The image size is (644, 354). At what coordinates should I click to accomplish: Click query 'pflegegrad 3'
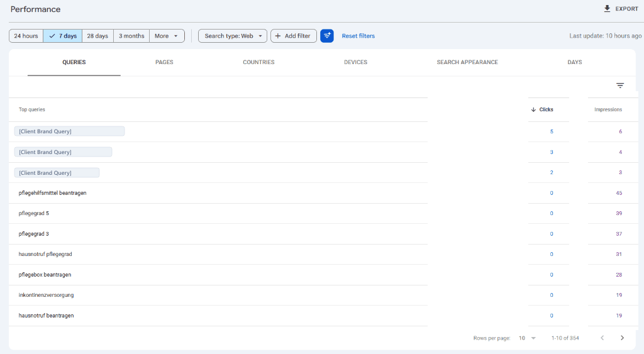[x=34, y=234]
